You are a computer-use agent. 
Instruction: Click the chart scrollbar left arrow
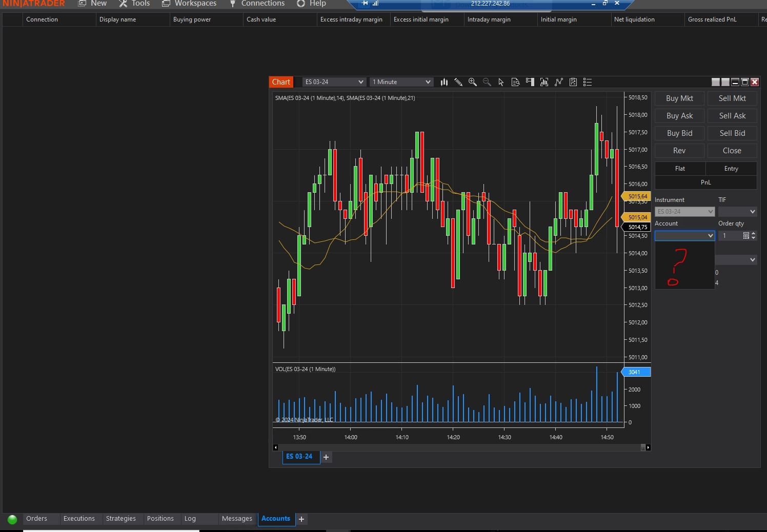pos(275,447)
